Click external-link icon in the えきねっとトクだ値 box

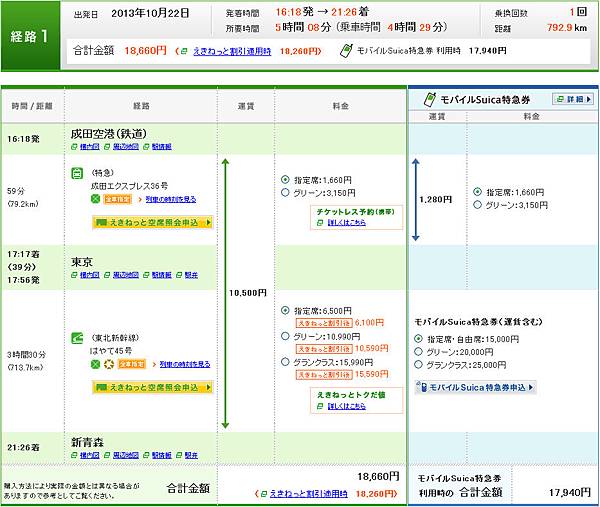point(320,406)
